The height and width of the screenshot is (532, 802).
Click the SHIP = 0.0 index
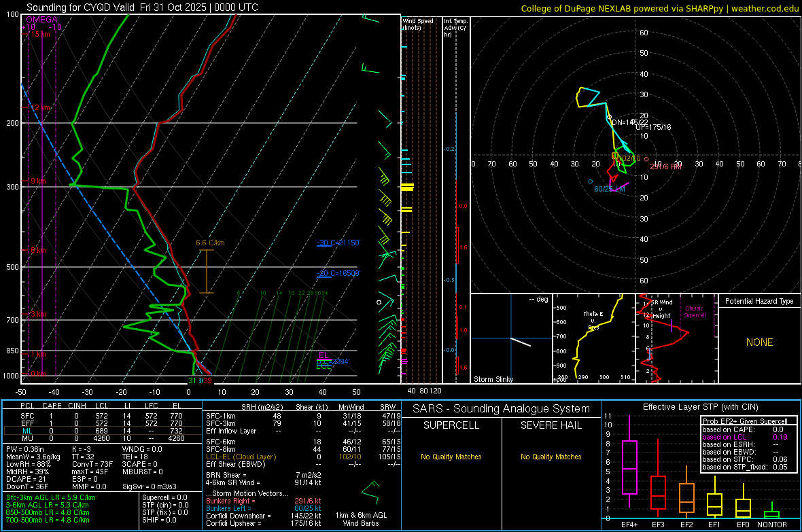coord(159,520)
